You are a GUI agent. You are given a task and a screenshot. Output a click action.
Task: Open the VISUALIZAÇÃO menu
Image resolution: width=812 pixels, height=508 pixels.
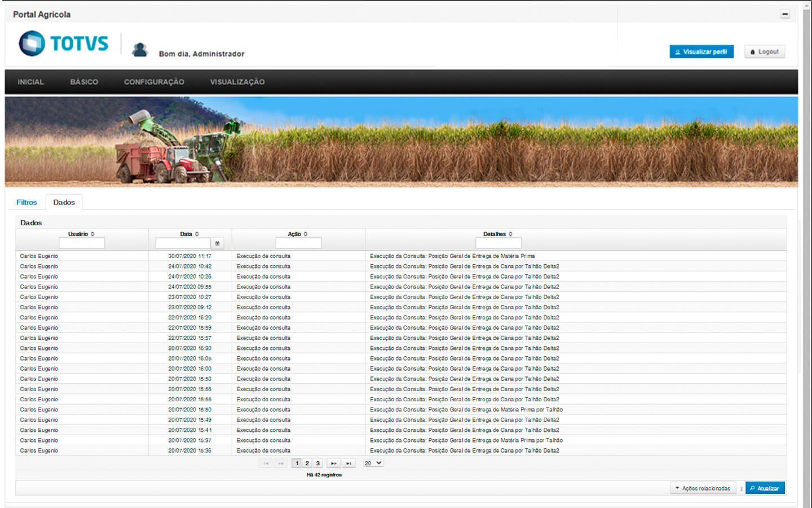[237, 82]
